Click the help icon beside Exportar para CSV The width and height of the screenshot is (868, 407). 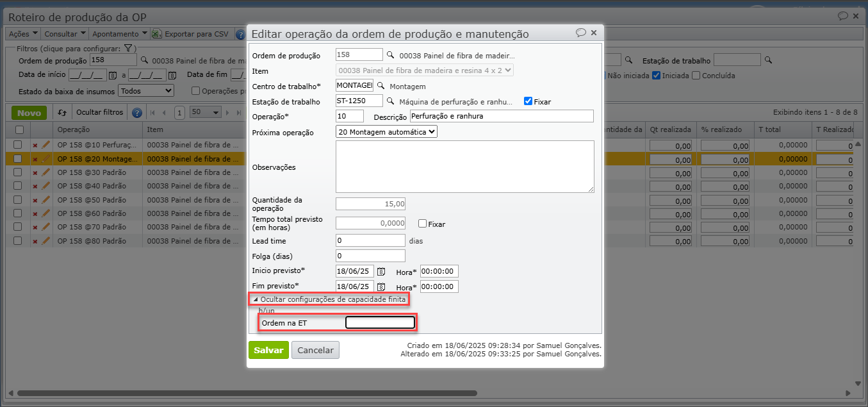pyautogui.click(x=241, y=34)
